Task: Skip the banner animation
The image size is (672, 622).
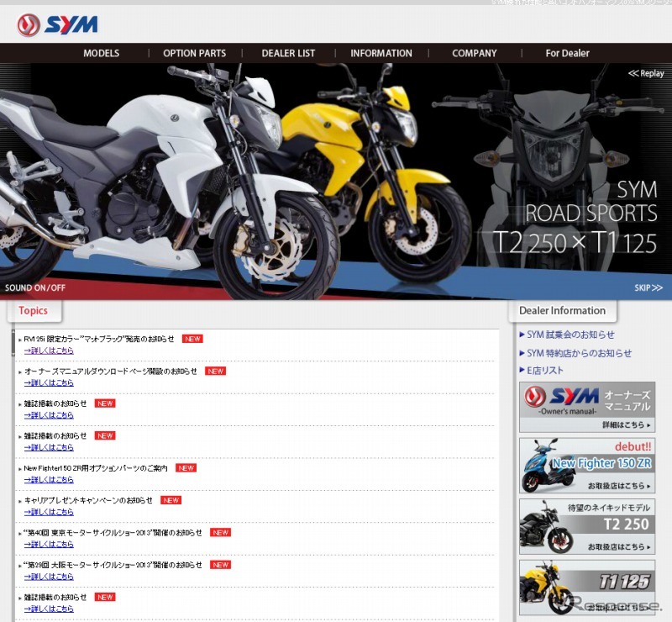Action: tap(648, 287)
